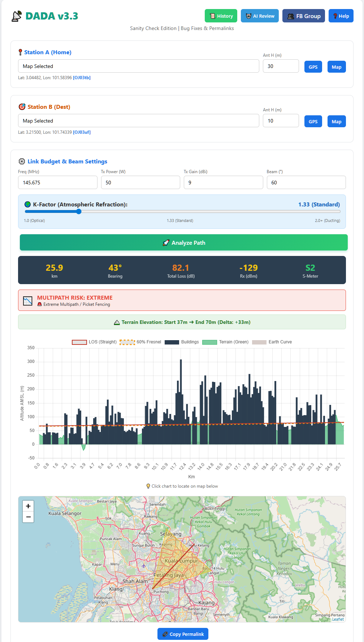Use GPS for Station A location
Screen dimensions: 364x642
point(313,67)
